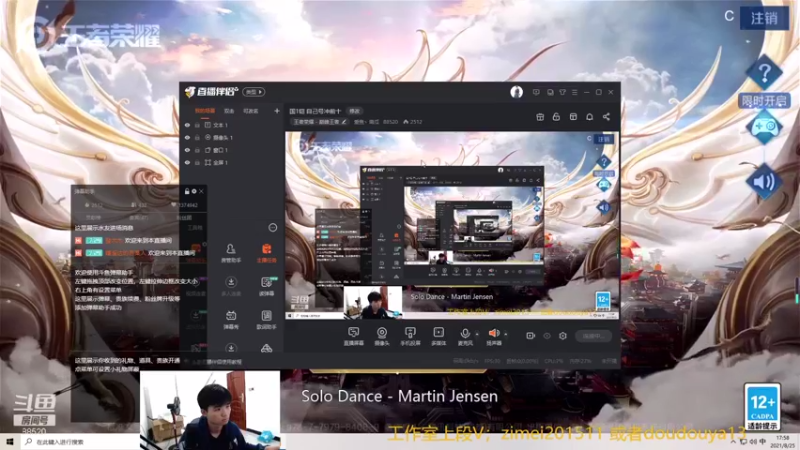The width and height of the screenshot is (800, 450).
Task: Select the first orange scene tab
Action: (205, 111)
